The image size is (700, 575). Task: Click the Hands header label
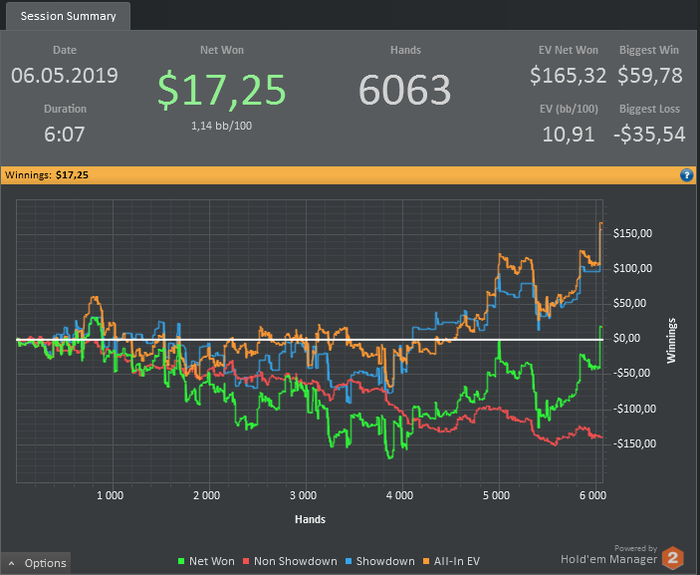click(405, 50)
